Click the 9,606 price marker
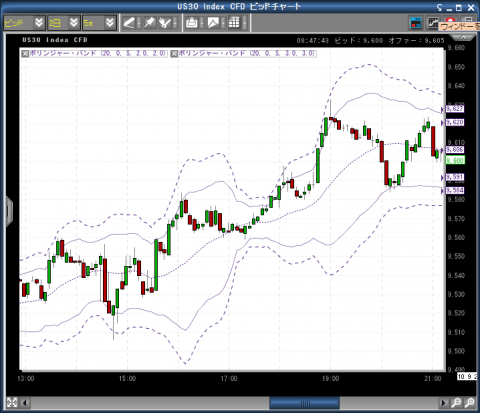The width and height of the screenshot is (480, 413). coord(455,150)
